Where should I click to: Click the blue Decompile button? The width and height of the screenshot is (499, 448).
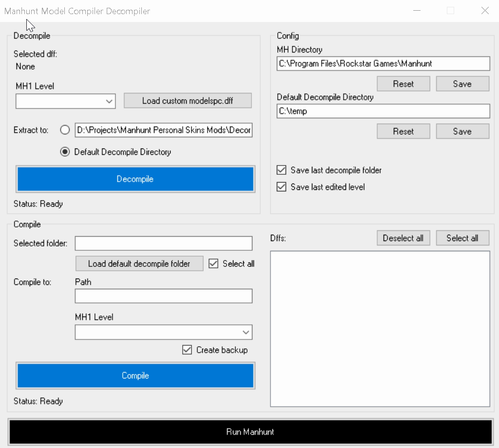pos(135,179)
